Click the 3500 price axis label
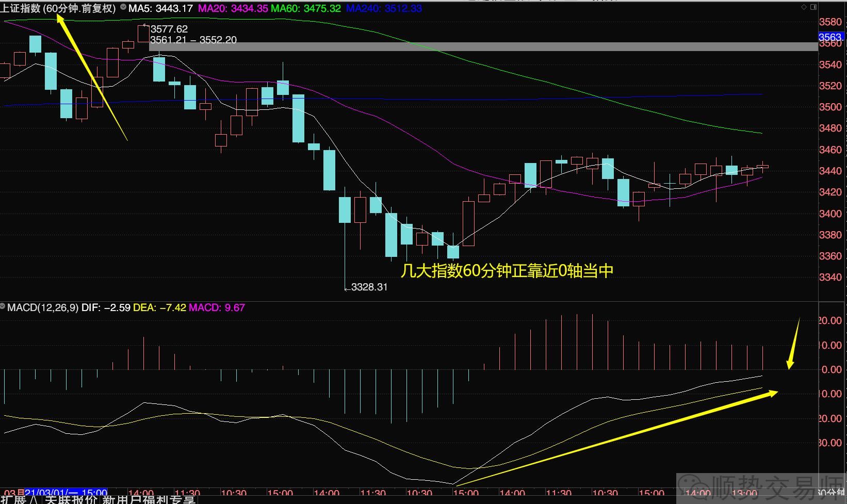This screenshot has height=504, width=847. point(830,107)
